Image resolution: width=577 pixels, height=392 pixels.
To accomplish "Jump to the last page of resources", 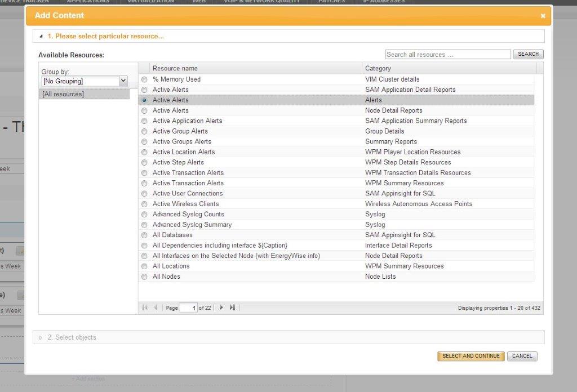I will (232, 308).
